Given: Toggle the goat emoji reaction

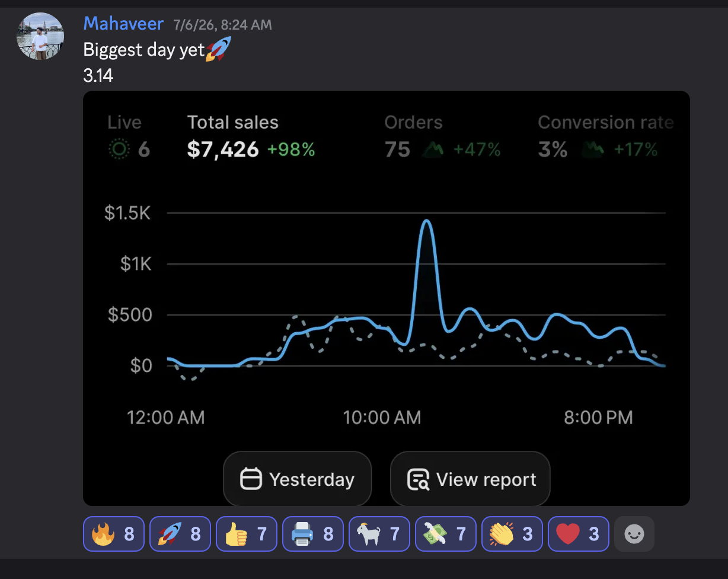Looking at the screenshot, I should coord(379,535).
